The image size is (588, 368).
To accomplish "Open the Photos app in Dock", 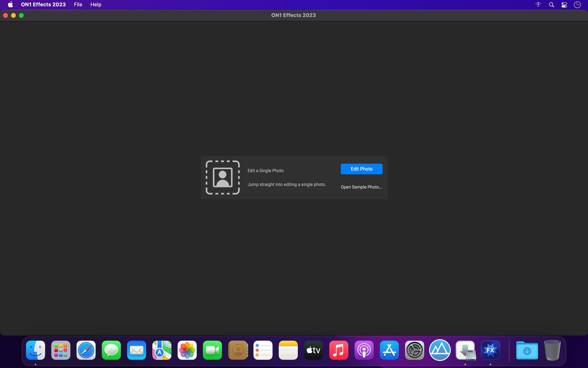I will 187,350.
